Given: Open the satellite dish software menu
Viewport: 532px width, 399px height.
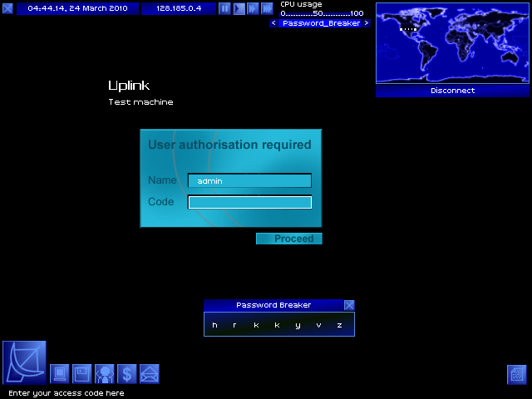Looking at the screenshot, I should click(24, 363).
